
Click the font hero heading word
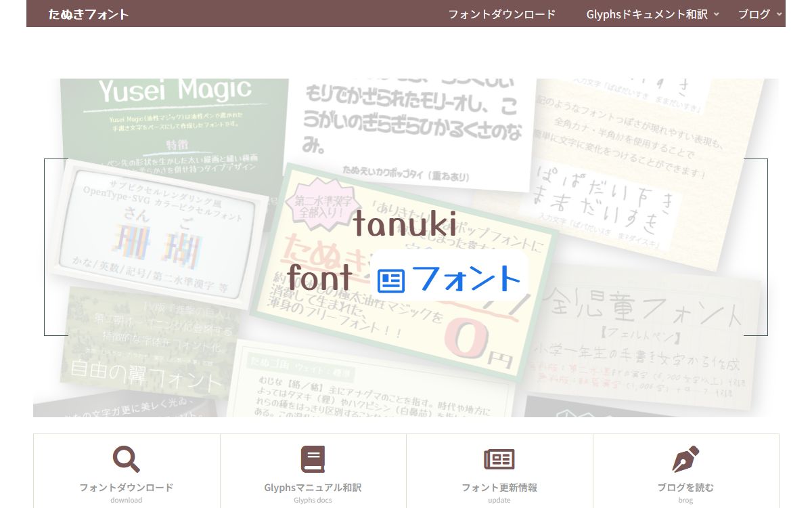point(320,278)
